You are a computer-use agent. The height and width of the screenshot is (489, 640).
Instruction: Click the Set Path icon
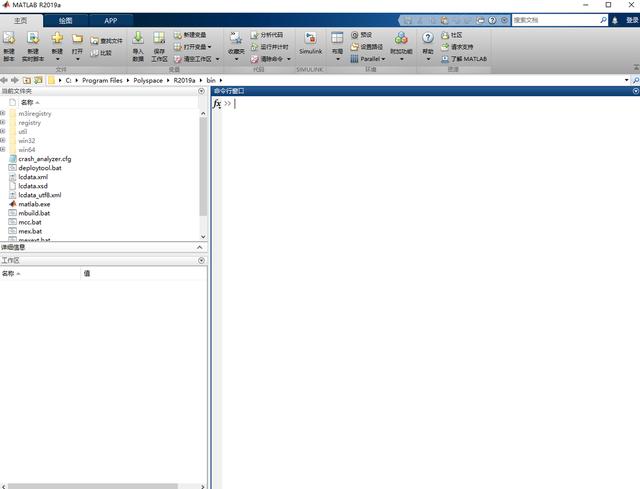pos(354,47)
